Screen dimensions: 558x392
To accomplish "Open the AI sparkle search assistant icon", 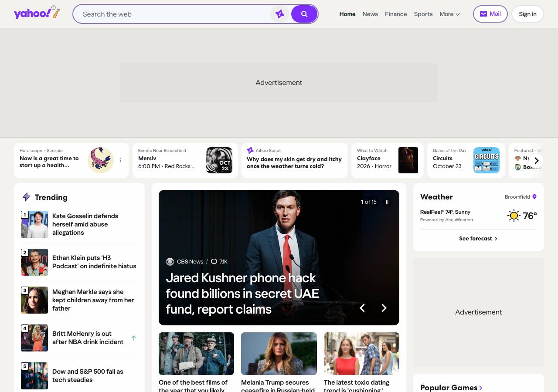I will point(280,14).
